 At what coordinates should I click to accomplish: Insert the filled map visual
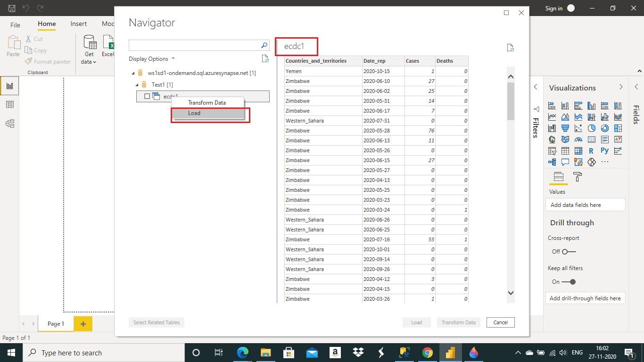565,140
